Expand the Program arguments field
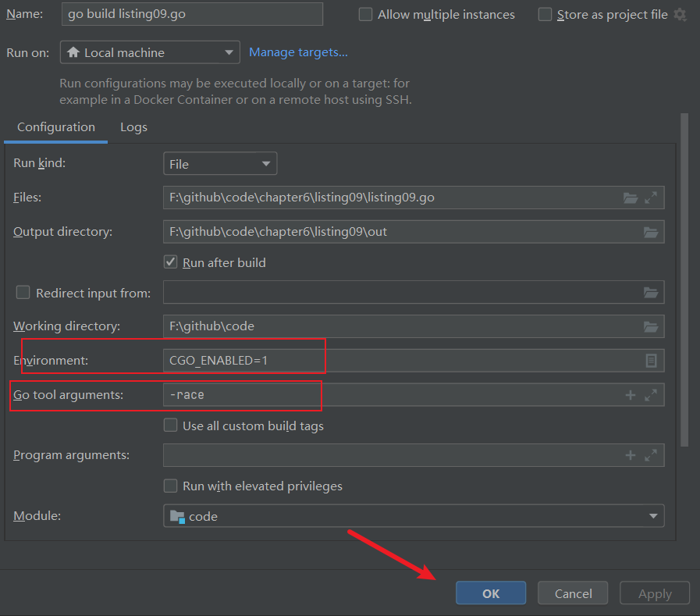 point(651,456)
